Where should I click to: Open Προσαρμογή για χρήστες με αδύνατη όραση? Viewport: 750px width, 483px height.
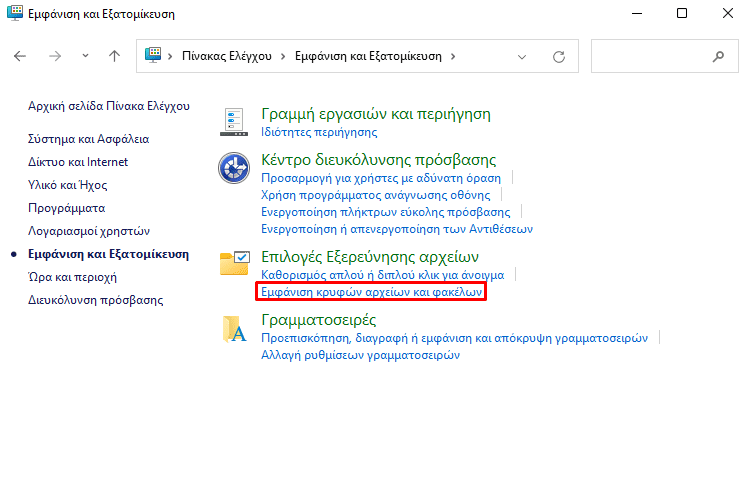click(x=381, y=178)
